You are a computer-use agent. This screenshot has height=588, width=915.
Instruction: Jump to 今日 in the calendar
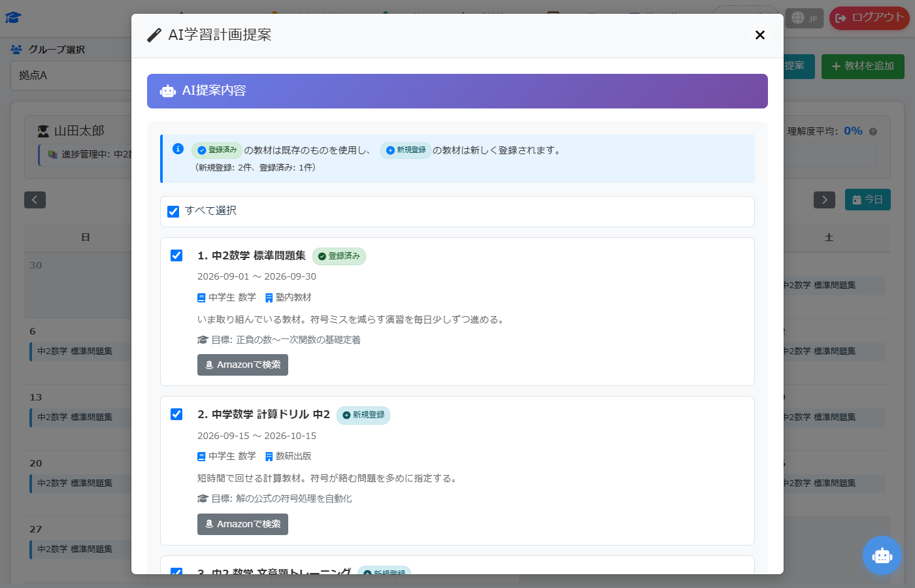click(867, 200)
